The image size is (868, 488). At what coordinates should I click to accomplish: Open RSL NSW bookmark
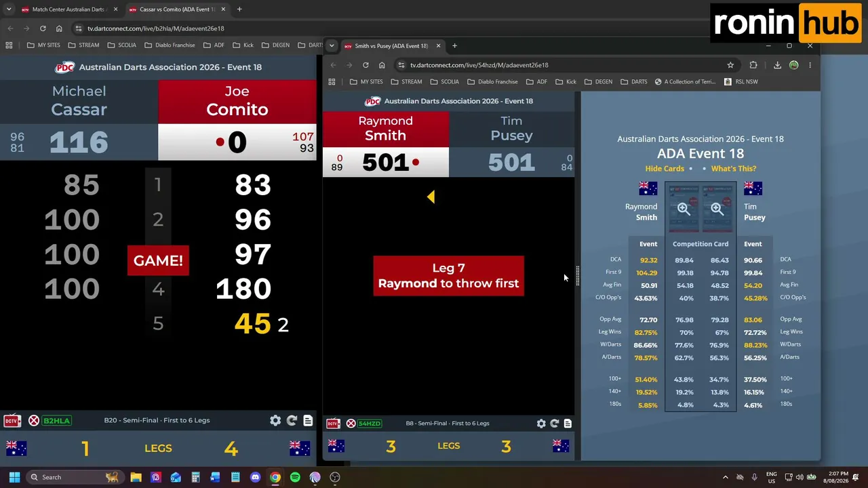tap(741, 81)
